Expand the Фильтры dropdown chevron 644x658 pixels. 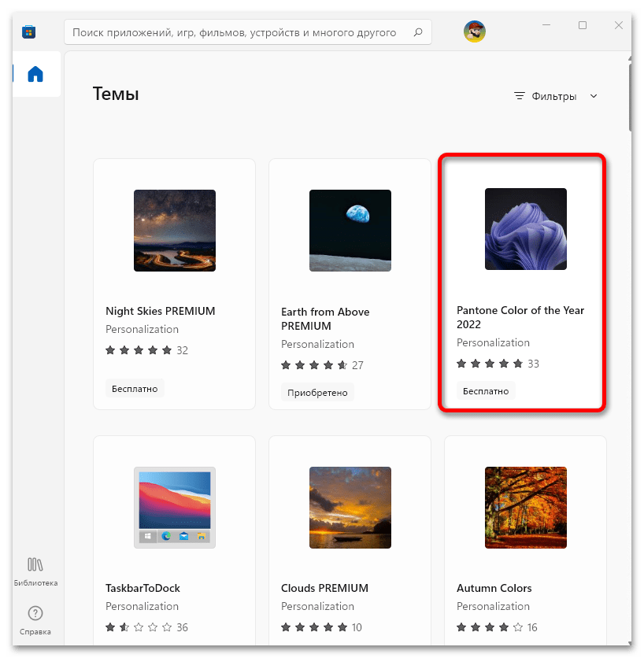(593, 96)
